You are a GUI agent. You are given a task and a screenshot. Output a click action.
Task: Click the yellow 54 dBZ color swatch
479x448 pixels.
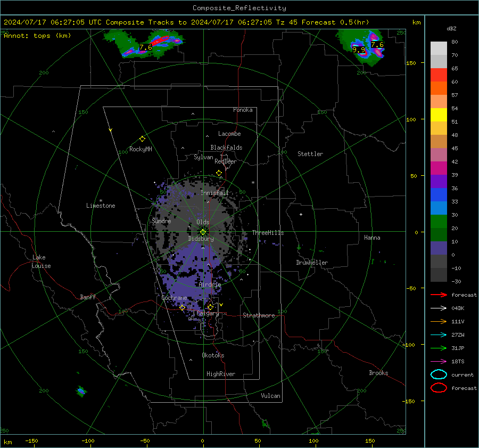tap(439, 115)
